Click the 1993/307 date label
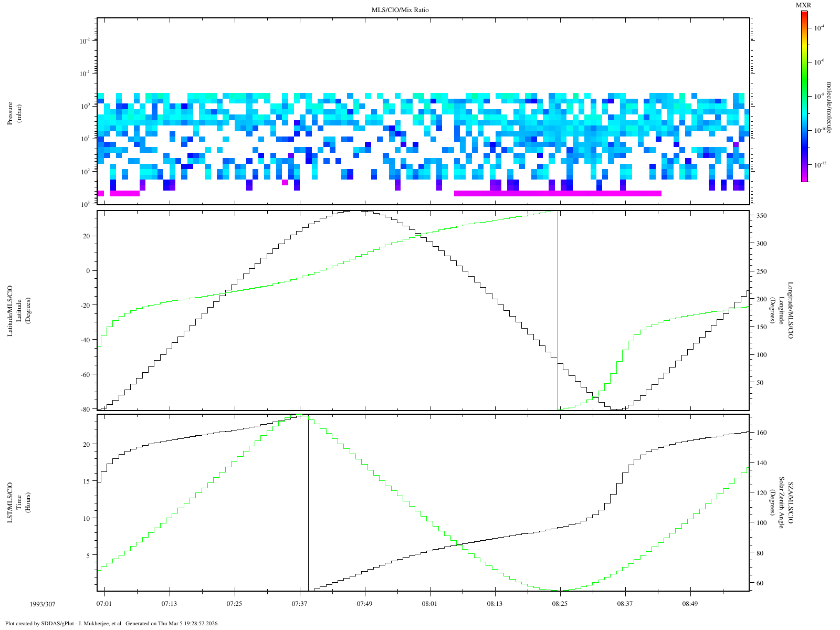Screen dimensions: 840x630 tap(41, 604)
